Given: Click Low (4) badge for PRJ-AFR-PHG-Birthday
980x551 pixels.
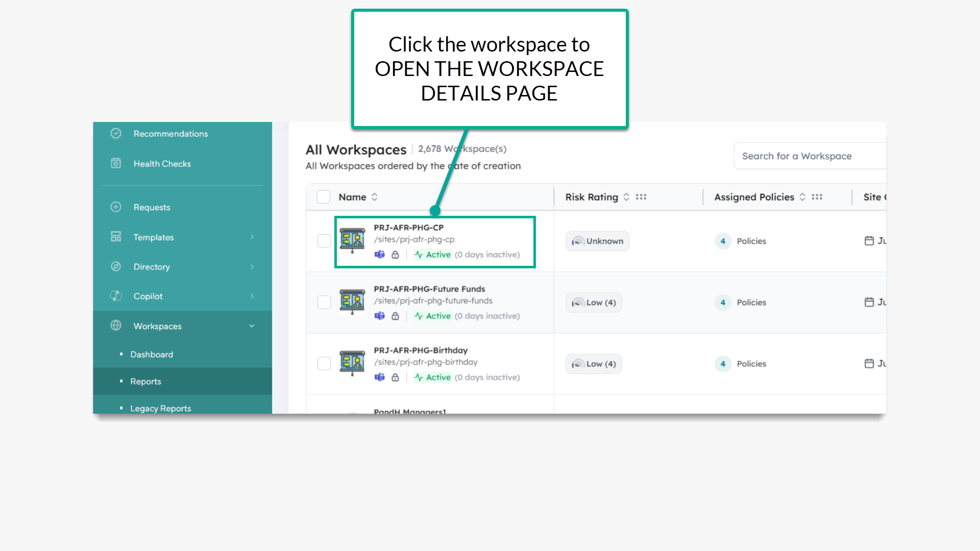Looking at the screenshot, I should 594,364.
